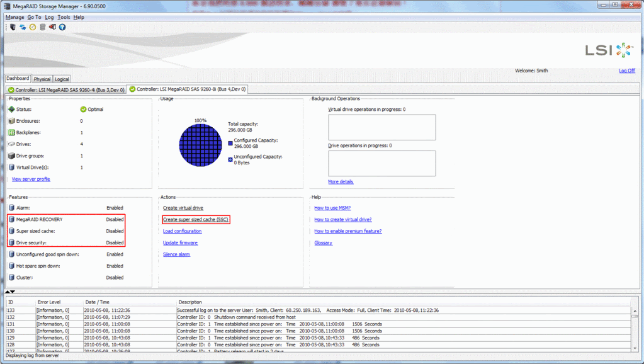
Task: Click the Drive groups row icon
Action: tap(11, 156)
